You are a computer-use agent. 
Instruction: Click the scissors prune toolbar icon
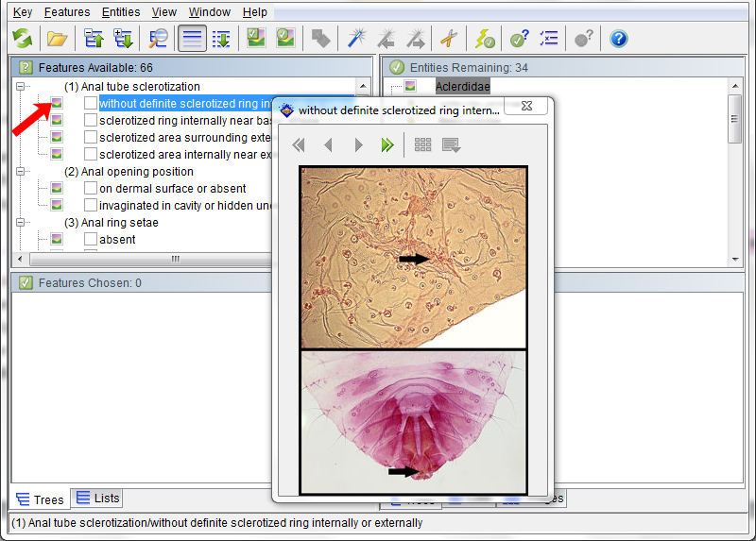[x=448, y=39]
